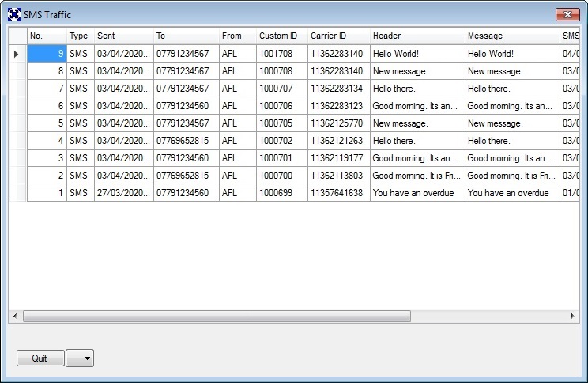The height and width of the screenshot is (383, 588).
Task: Select the No. cell showing 1
Action: (47, 192)
